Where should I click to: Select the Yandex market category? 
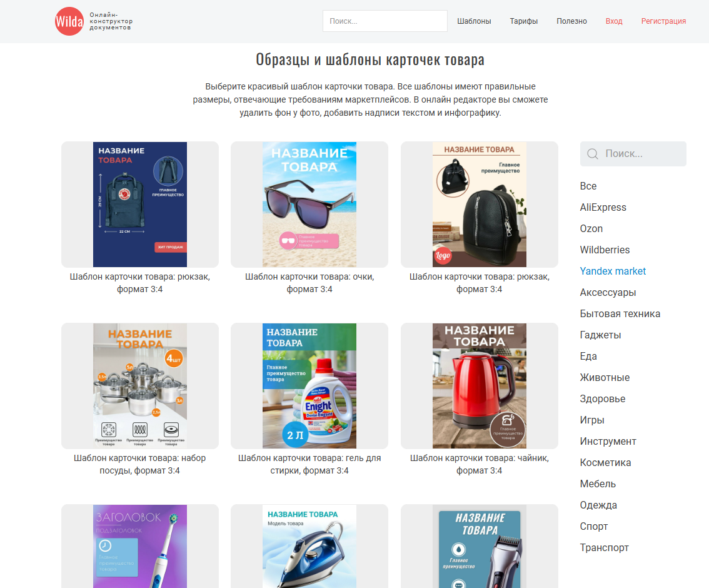pyautogui.click(x=613, y=271)
